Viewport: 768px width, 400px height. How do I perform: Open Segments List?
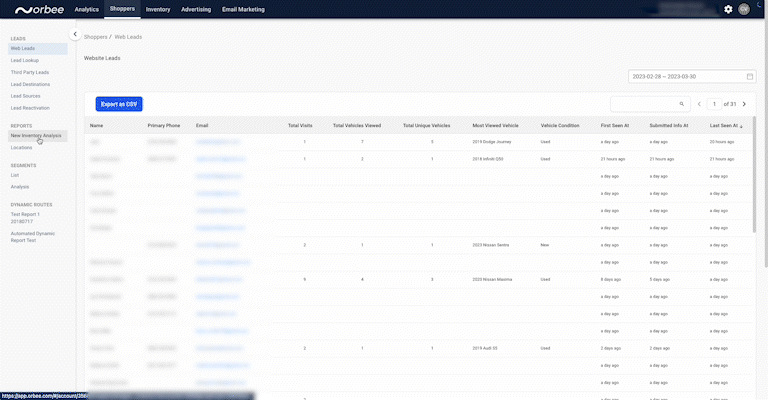tap(15, 175)
